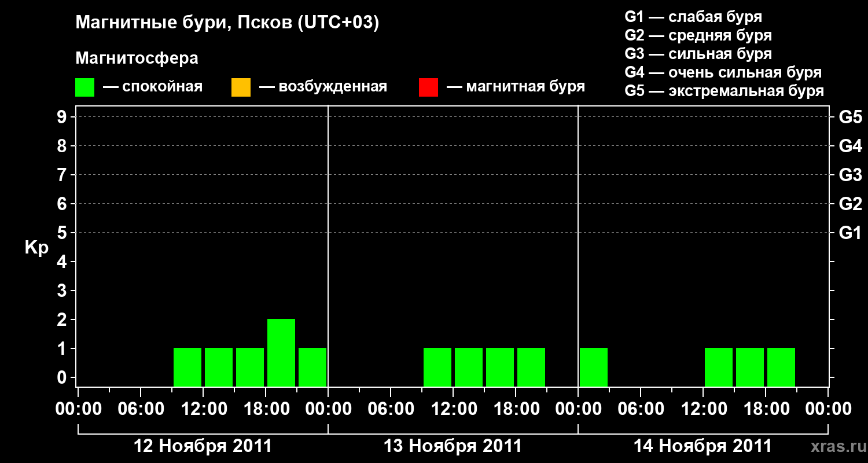Image resolution: width=868 pixels, height=463 pixels.
Task: Select the 09:00–12:00 bar on 12 Ноября
Action: click(x=187, y=367)
